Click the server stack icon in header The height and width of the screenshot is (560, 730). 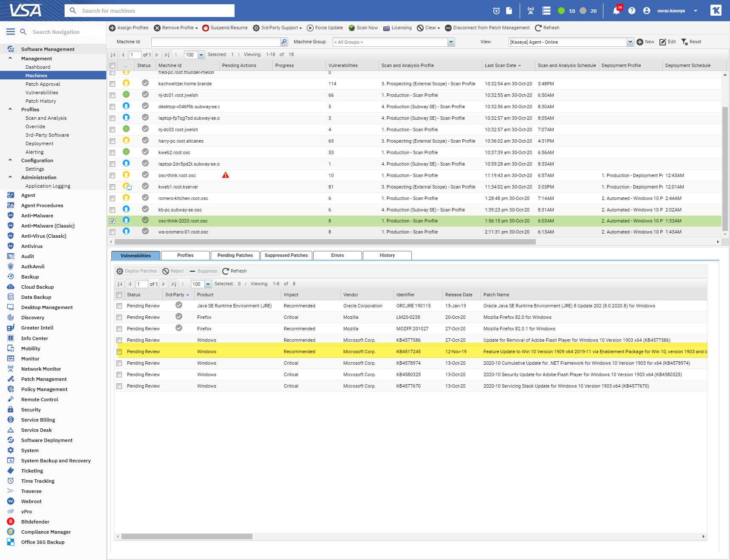546,11
